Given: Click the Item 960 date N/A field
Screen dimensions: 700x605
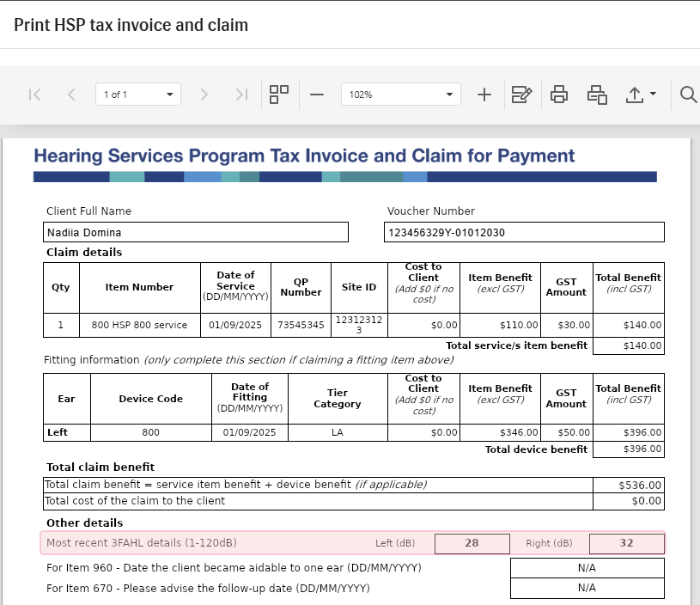Looking at the screenshot, I should (x=587, y=568).
